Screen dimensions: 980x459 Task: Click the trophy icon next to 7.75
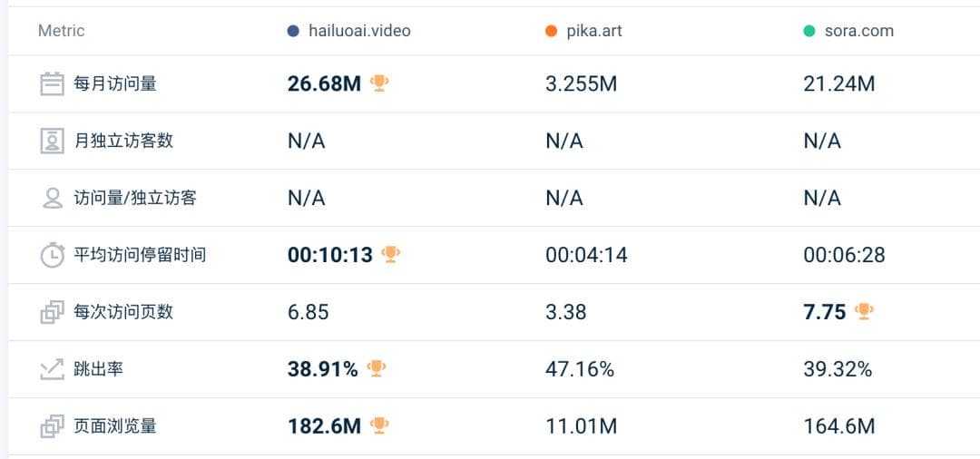(864, 312)
